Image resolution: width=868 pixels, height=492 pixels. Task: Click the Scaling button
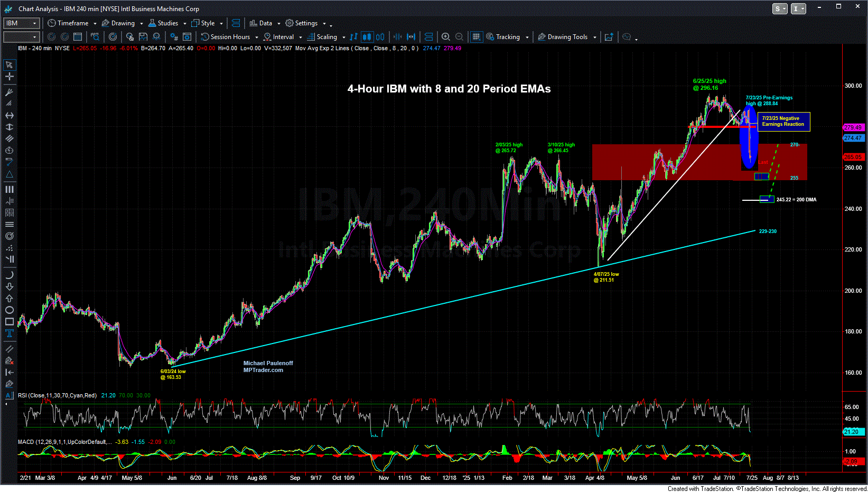(322, 37)
